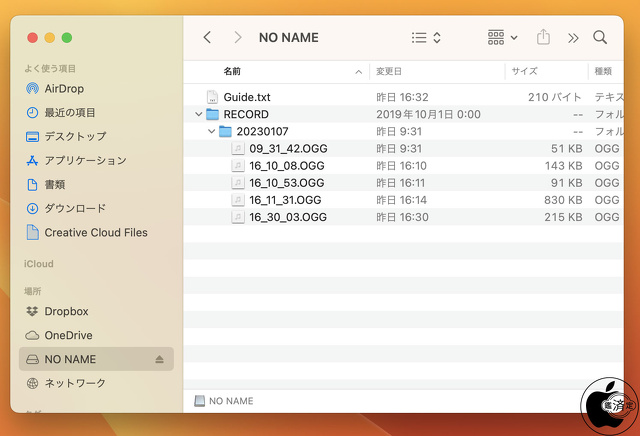This screenshot has height=436, width=640.
Task: Click the Search magnifier icon
Action: coord(600,37)
